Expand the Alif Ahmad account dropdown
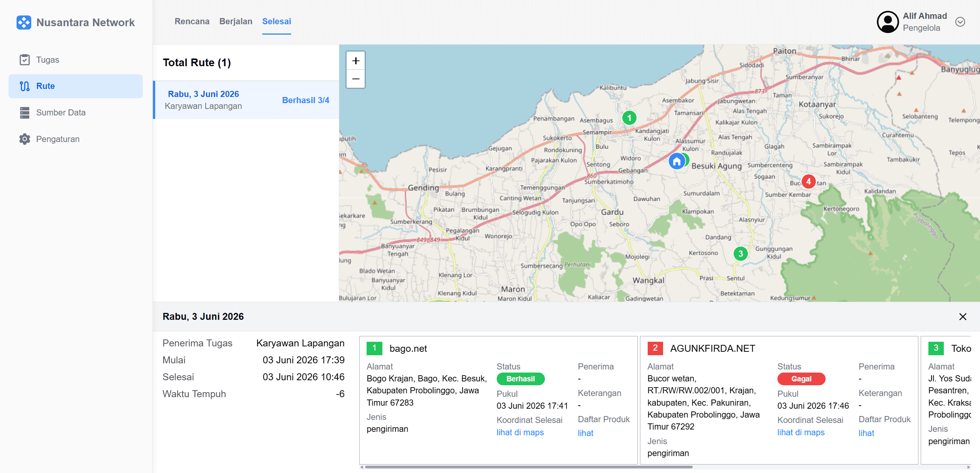Screen dimensions: 980x473 960,22
